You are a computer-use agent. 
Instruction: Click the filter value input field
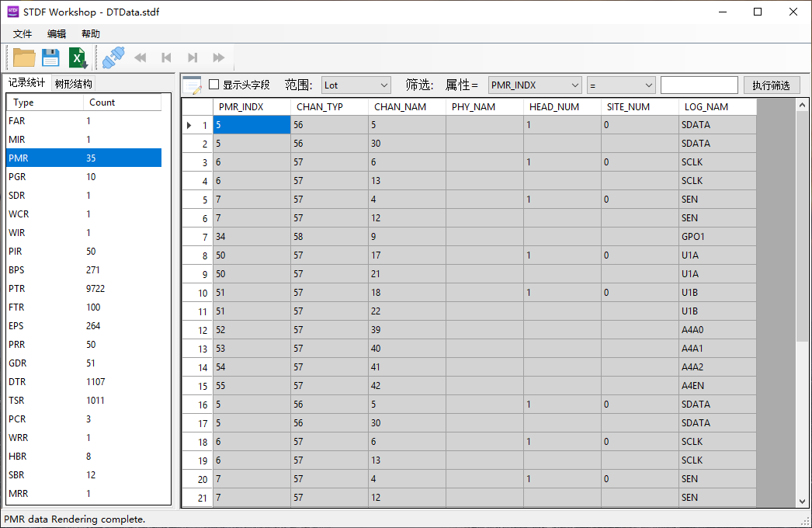(x=699, y=85)
